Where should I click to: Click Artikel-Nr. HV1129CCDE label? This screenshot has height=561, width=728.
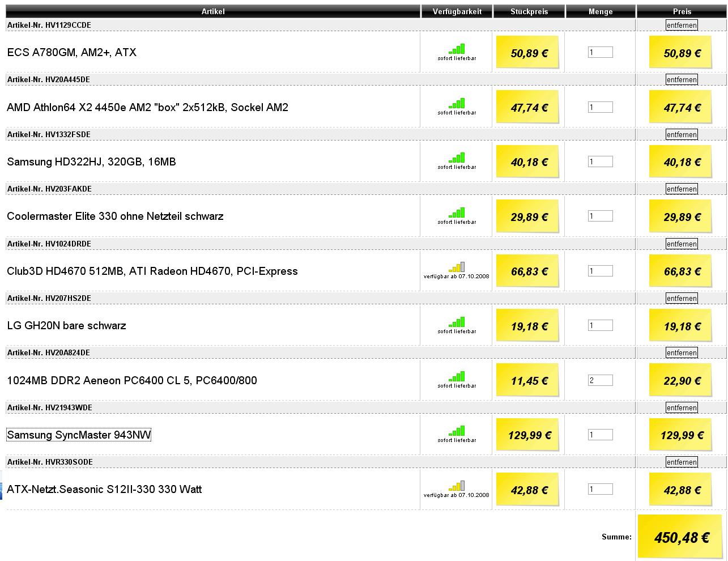(x=49, y=25)
